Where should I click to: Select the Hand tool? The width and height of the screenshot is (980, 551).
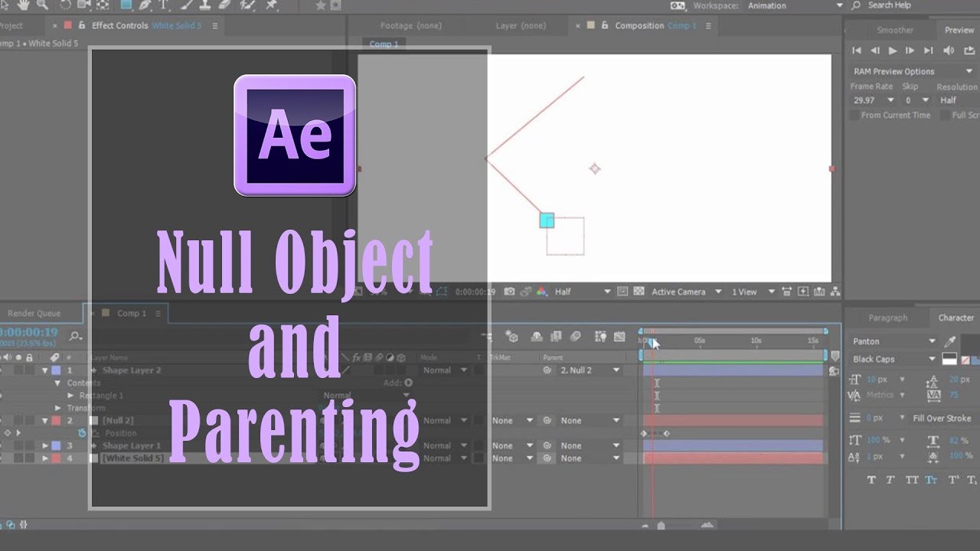pyautogui.click(x=22, y=5)
